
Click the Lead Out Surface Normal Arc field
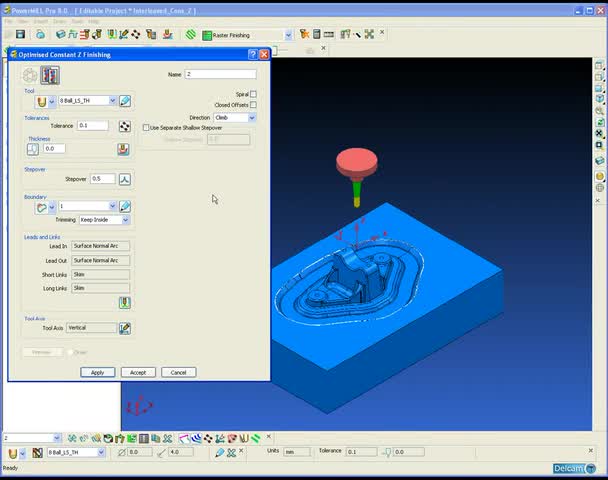(100, 261)
